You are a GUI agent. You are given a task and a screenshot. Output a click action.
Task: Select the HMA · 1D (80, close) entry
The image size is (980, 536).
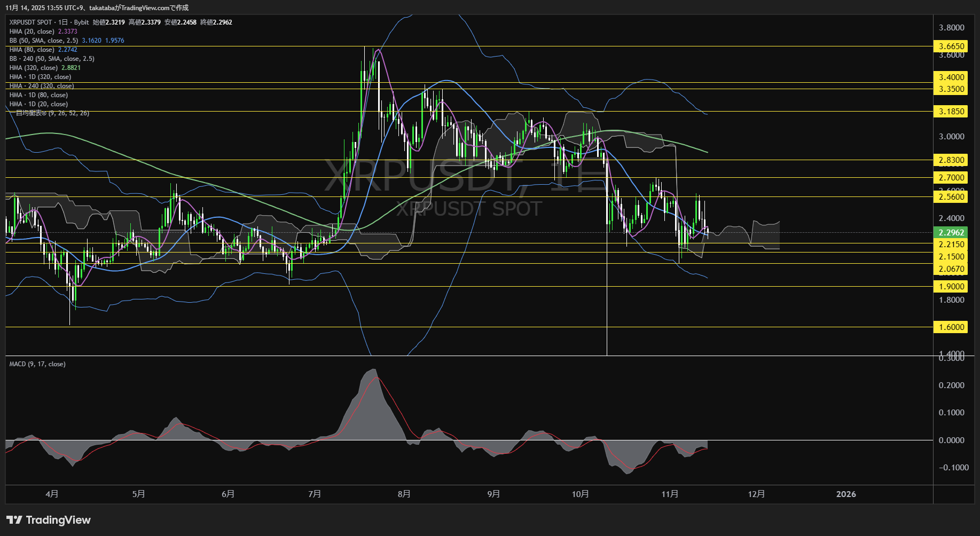click(x=37, y=94)
